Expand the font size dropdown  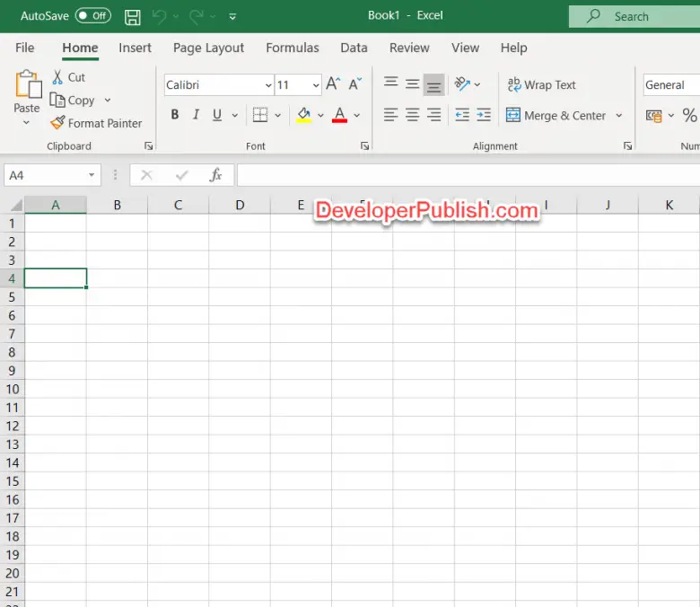click(316, 85)
